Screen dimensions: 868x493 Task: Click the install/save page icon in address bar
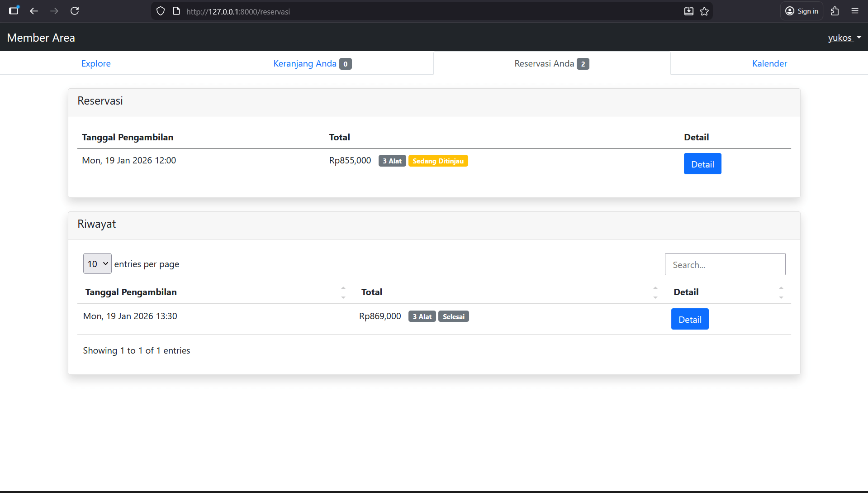tap(688, 11)
